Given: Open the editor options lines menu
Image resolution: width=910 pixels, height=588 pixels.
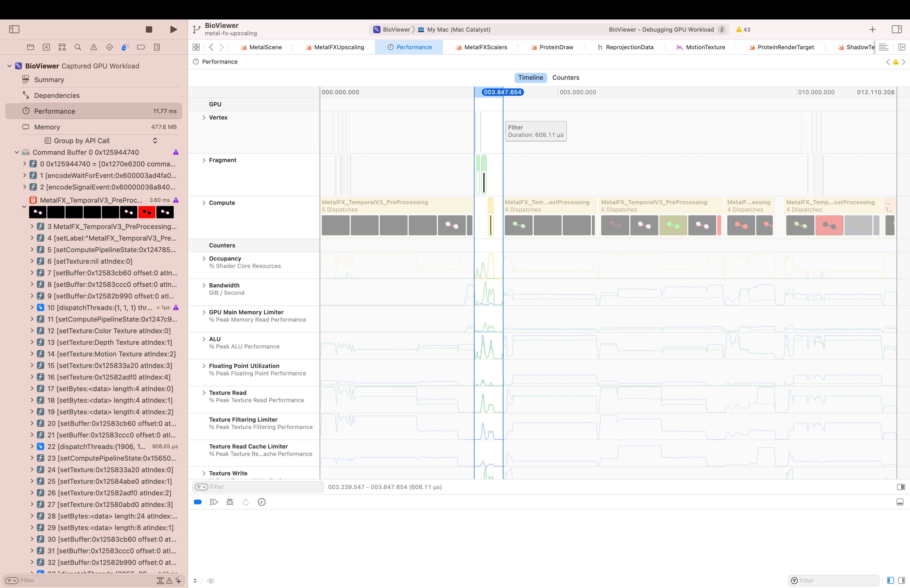Looking at the screenshot, I should tap(884, 47).
